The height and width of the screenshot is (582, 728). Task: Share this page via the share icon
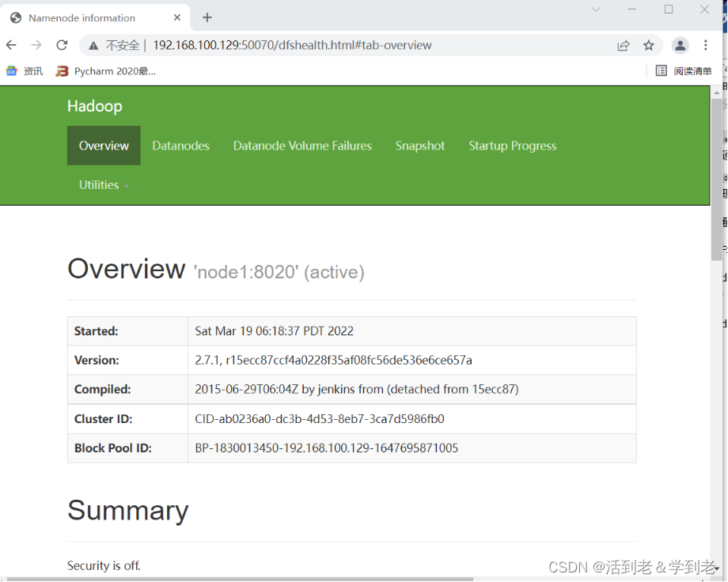(x=623, y=45)
